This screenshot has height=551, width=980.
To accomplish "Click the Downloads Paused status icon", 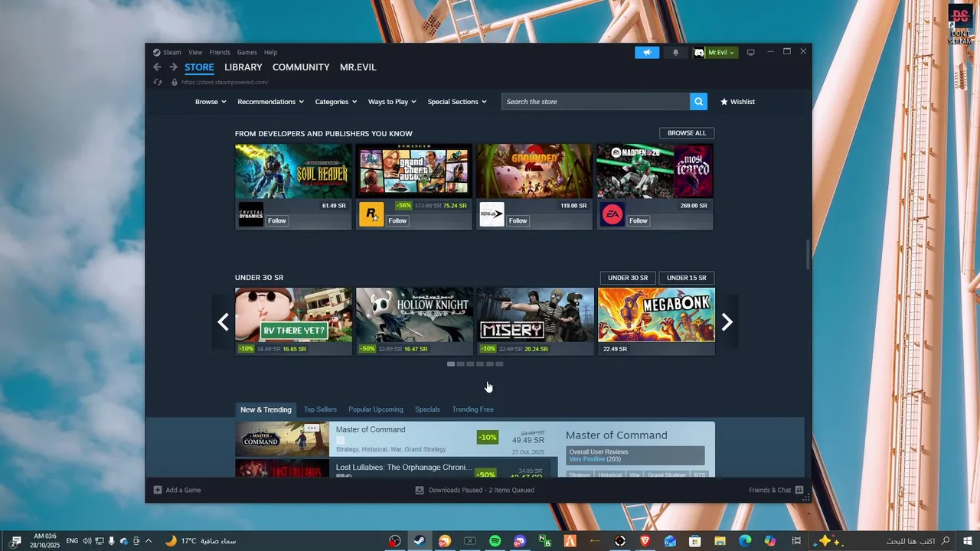I will pyautogui.click(x=420, y=490).
